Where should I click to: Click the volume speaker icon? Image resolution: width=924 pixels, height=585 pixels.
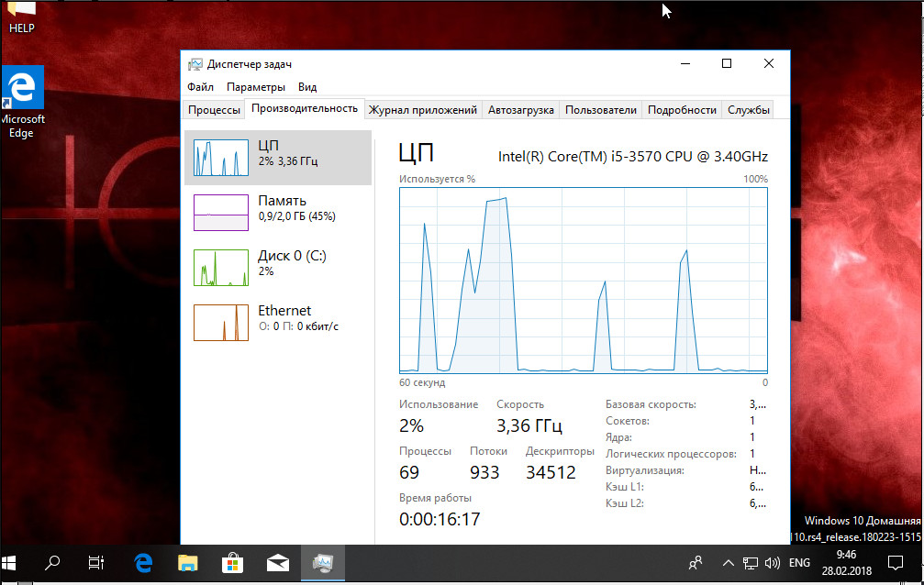tap(772, 563)
